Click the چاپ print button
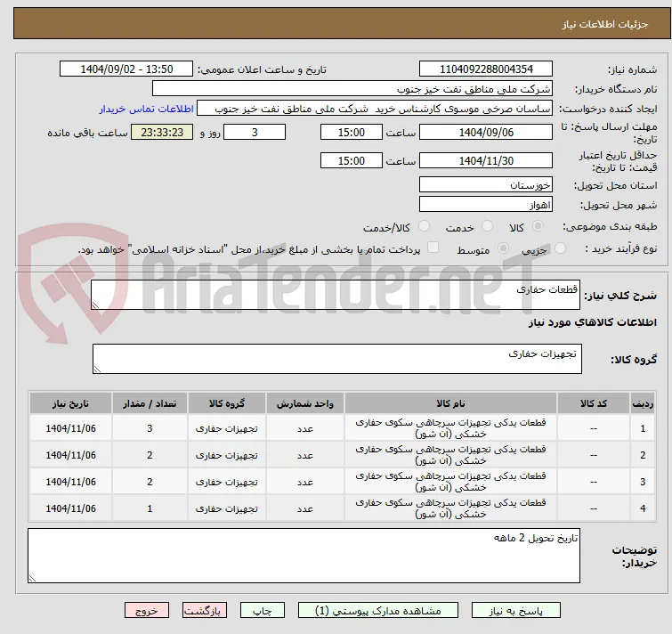The image size is (672, 634). click(x=263, y=610)
